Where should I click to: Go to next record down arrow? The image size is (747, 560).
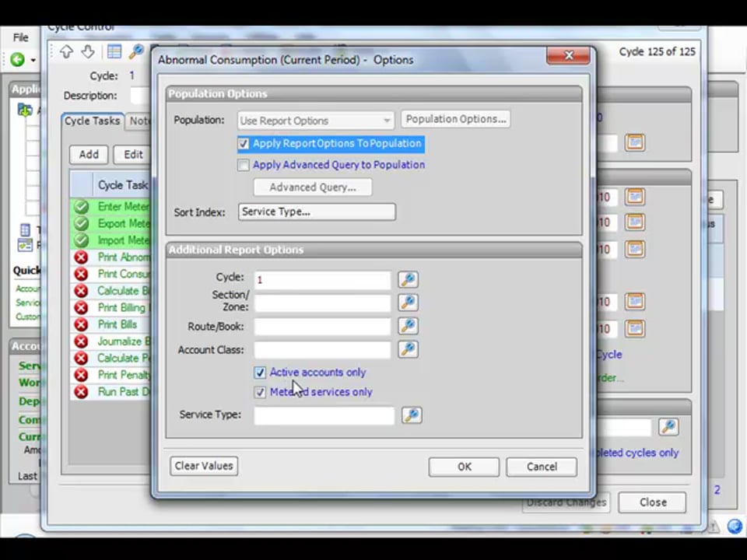tap(88, 51)
